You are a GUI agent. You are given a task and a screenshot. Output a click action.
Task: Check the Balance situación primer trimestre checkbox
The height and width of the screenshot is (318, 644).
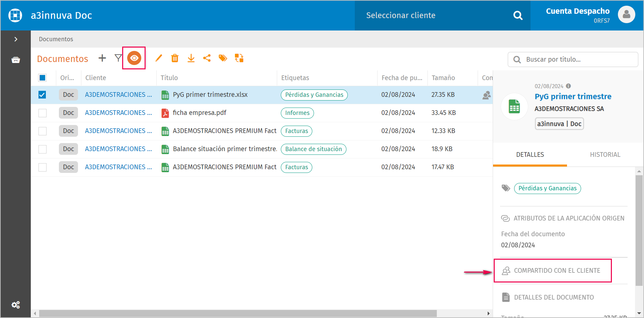(x=42, y=149)
